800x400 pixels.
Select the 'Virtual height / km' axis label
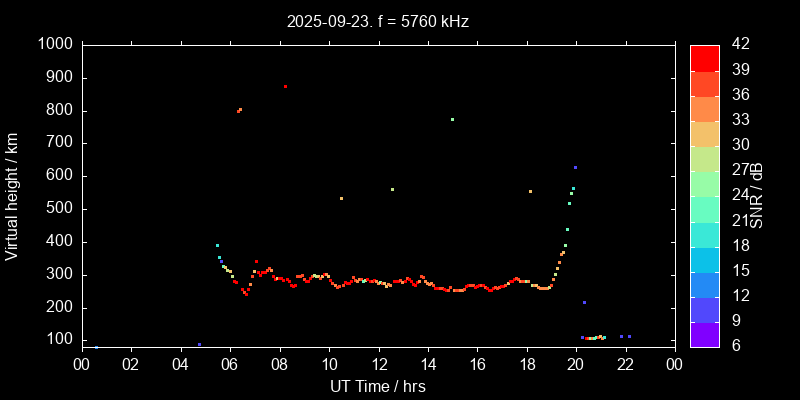(12, 196)
